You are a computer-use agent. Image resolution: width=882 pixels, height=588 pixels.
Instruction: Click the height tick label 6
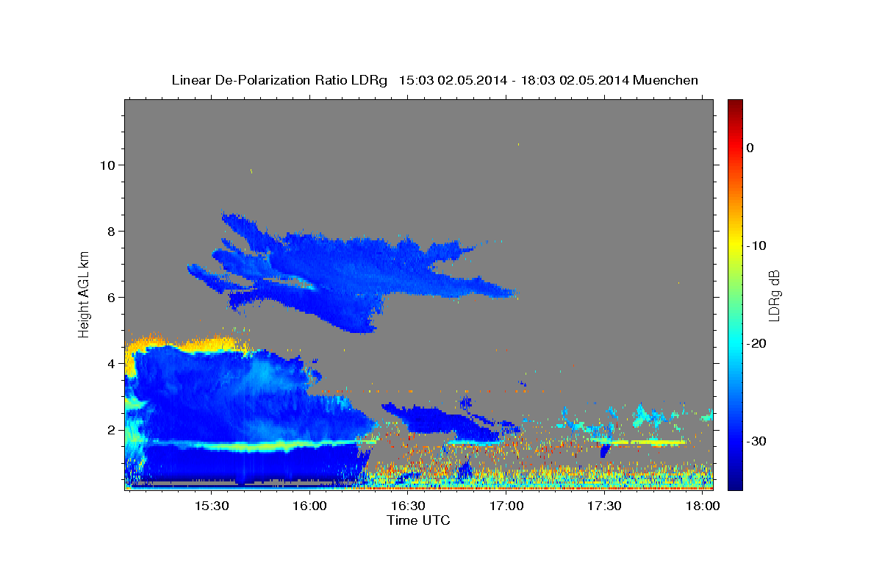(110, 298)
